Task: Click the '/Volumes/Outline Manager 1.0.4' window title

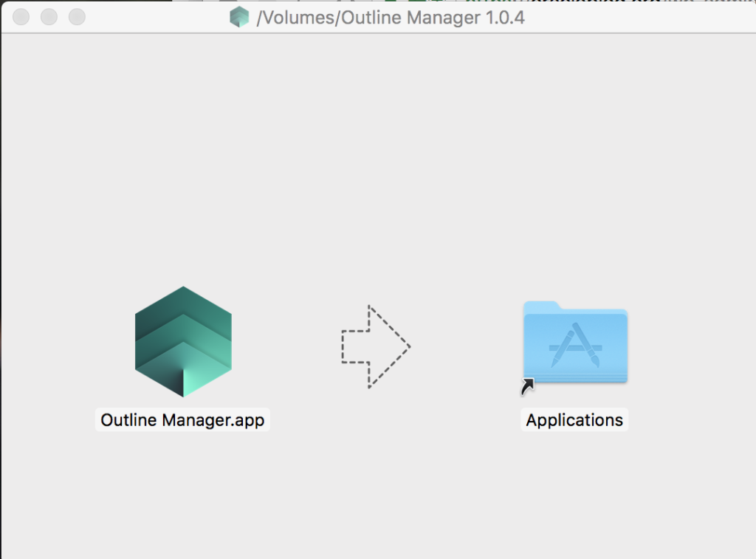Action: pyautogui.click(x=390, y=18)
